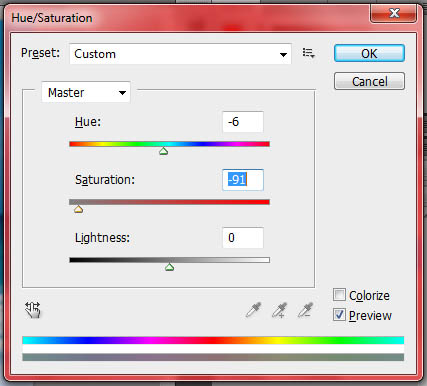Click the Hue slider handle

point(163,151)
